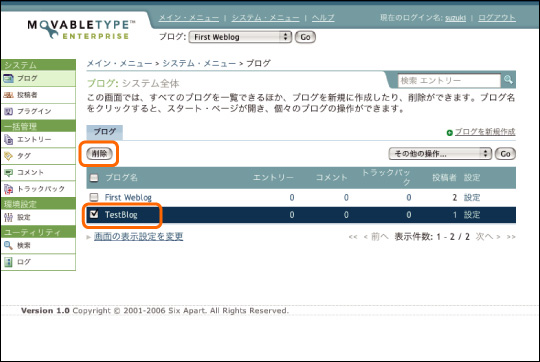The width and height of the screenshot is (540, 362).
Task: Click the 検索 magnifier icon in sidebar
Action: pos(8,245)
